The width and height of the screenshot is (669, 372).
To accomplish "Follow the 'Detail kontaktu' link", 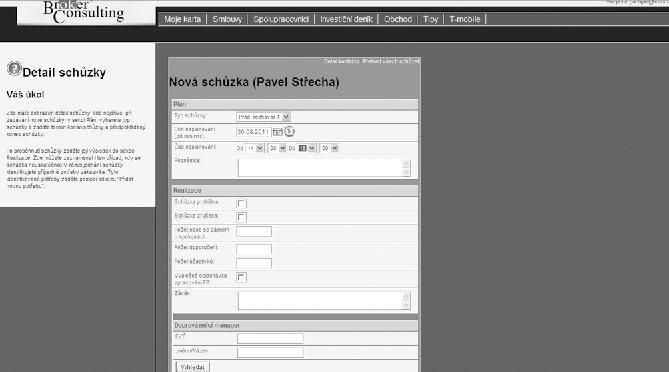I will (x=341, y=61).
